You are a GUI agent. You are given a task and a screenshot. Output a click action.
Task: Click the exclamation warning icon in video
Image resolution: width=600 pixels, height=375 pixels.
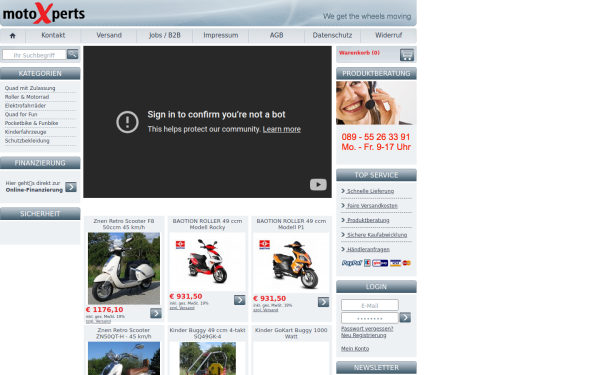pos(127,122)
